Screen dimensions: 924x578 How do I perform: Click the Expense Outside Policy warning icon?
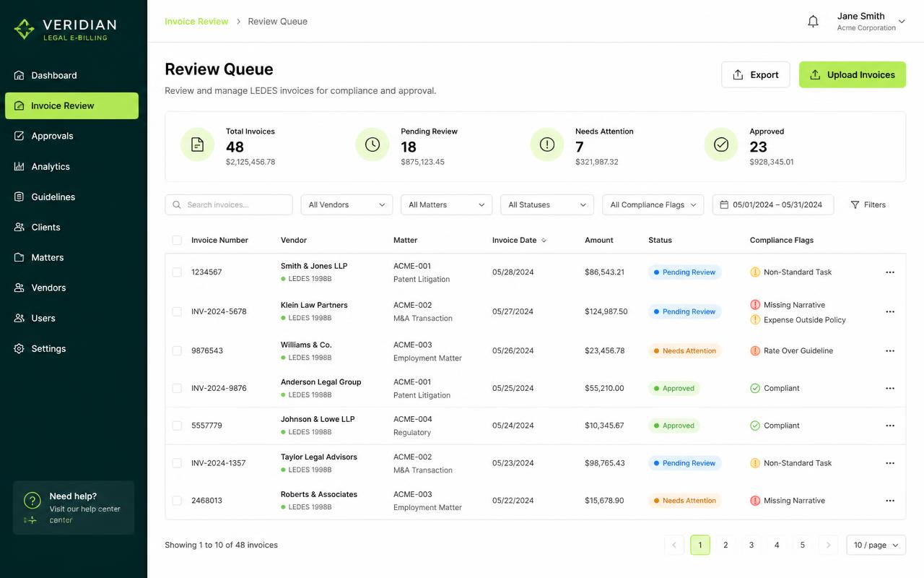click(755, 320)
